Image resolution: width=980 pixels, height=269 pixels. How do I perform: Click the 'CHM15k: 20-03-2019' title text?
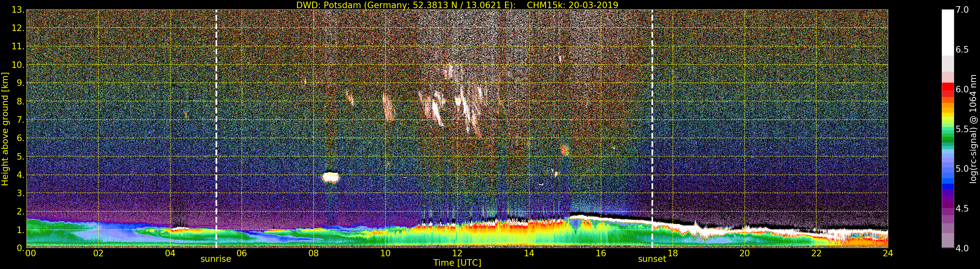572,5
